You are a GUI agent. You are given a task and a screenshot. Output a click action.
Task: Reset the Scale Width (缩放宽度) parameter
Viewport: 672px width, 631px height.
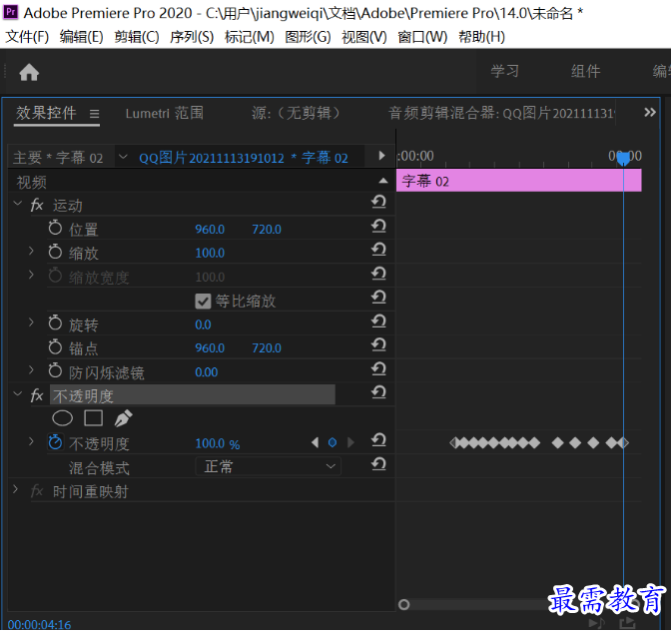click(x=378, y=273)
